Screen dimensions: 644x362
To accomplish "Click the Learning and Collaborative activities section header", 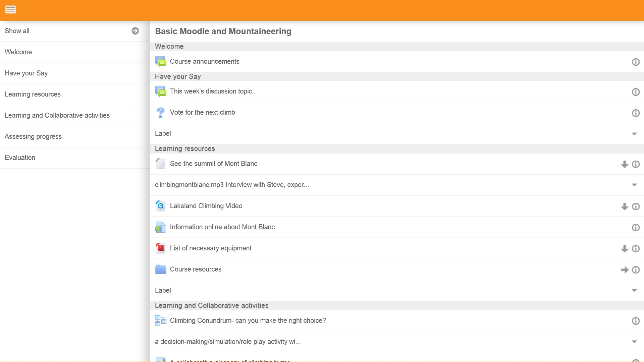I will coord(212,305).
